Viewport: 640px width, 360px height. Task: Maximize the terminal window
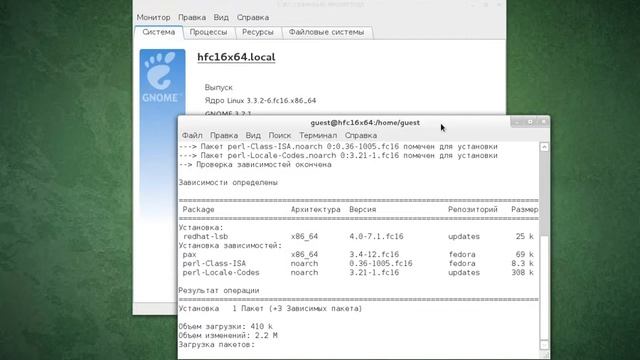tap(530, 122)
